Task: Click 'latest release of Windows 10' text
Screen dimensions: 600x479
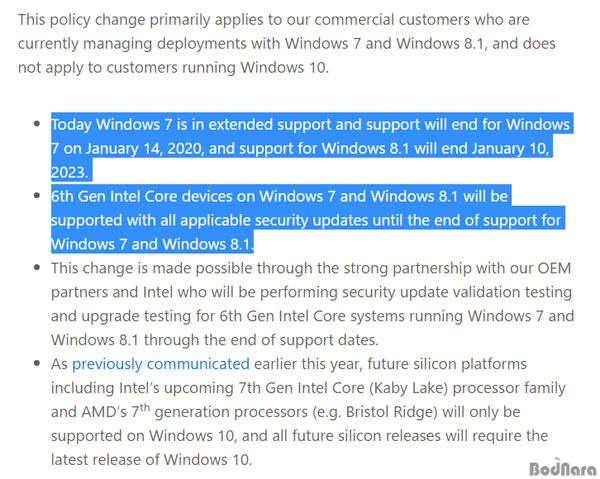Action: 152,459
